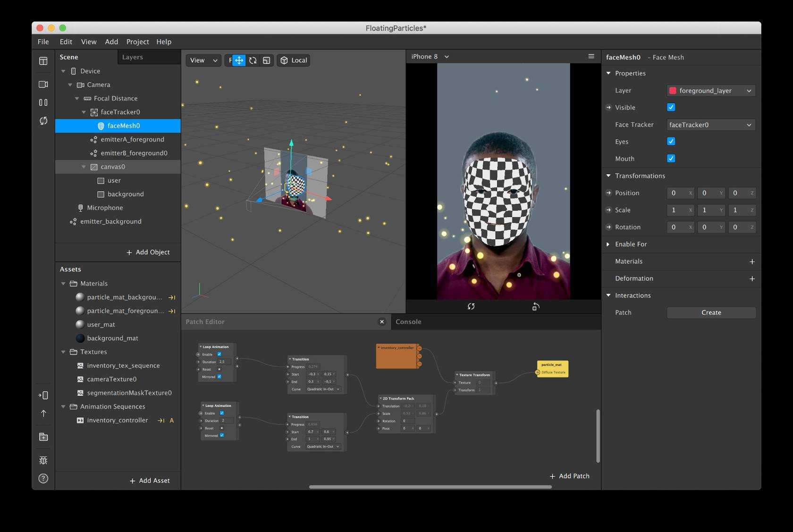Open the bug report icon in sidebar
The height and width of the screenshot is (532, 793).
click(x=43, y=460)
